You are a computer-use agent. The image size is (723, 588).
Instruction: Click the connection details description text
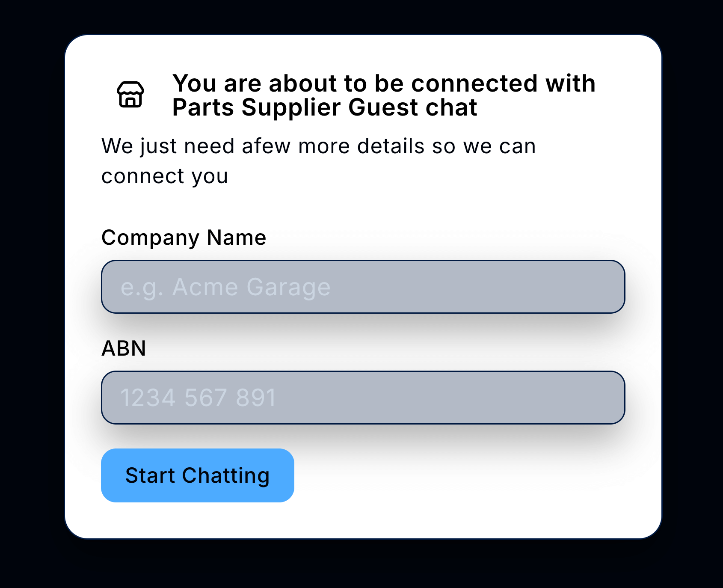(x=318, y=160)
